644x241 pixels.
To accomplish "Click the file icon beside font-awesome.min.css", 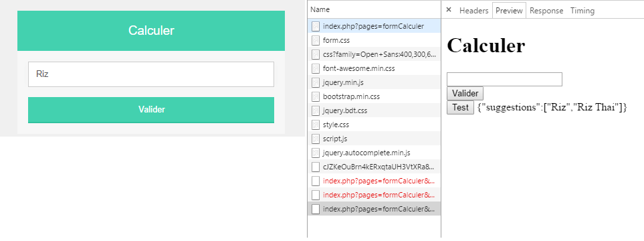I will (316, 68).
